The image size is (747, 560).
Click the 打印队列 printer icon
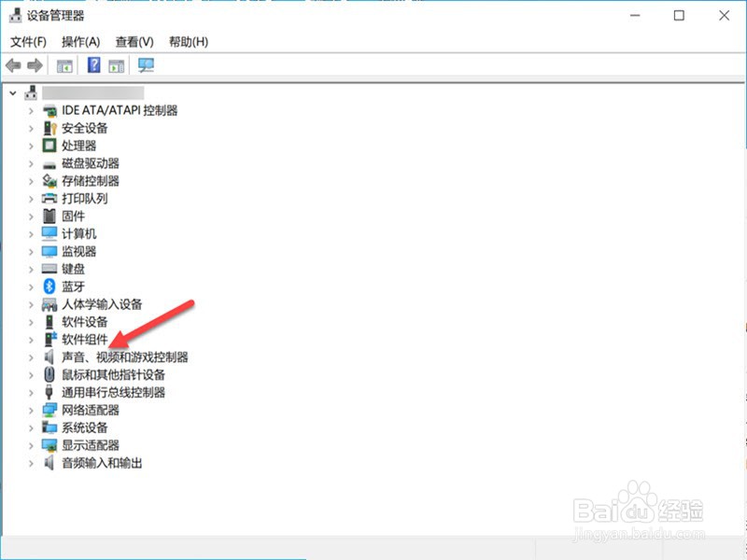pos(49,199)
